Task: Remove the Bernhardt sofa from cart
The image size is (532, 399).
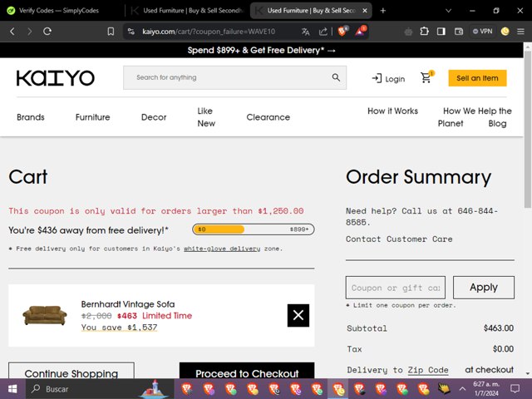Action: tap(298, 315)
